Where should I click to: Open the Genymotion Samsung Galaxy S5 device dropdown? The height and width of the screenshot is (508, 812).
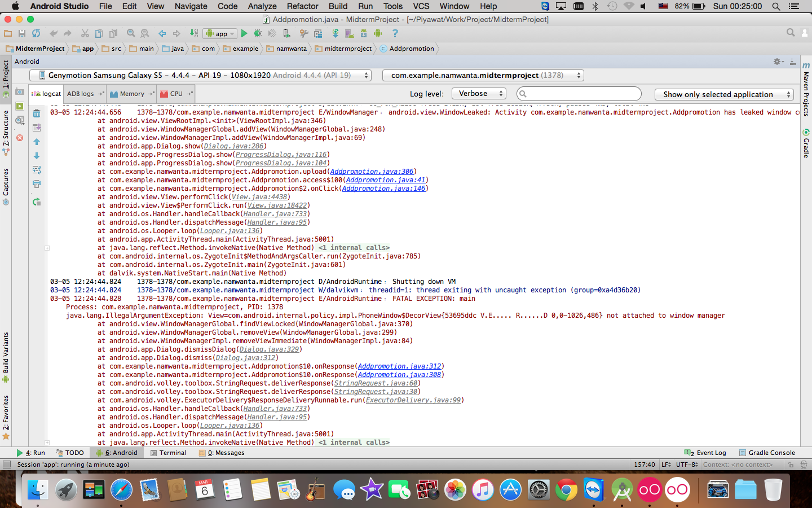[200, 76]
